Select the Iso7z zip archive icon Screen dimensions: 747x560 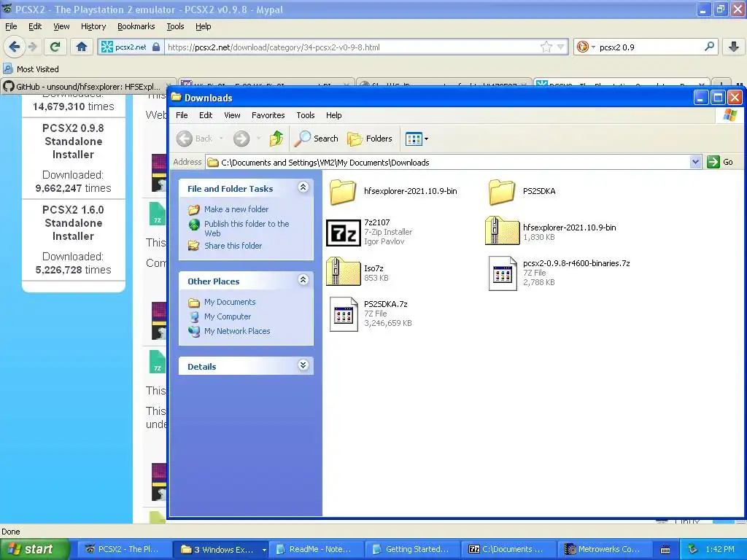343,272
